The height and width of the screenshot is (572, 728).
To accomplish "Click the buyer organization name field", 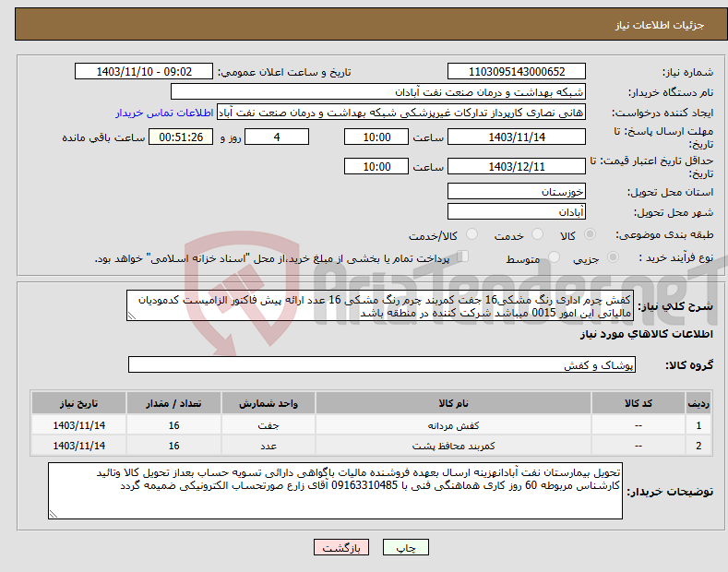I will click(378, 92).
